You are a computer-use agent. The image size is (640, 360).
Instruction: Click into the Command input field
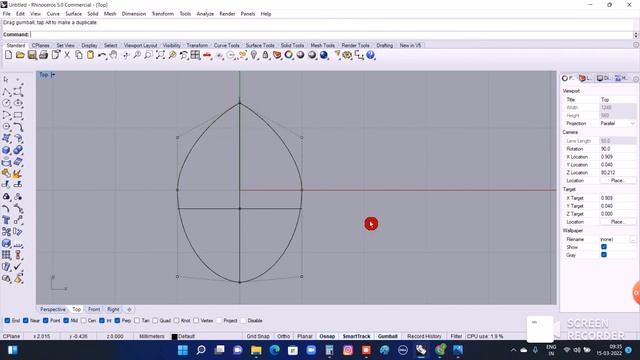(331, 35)
